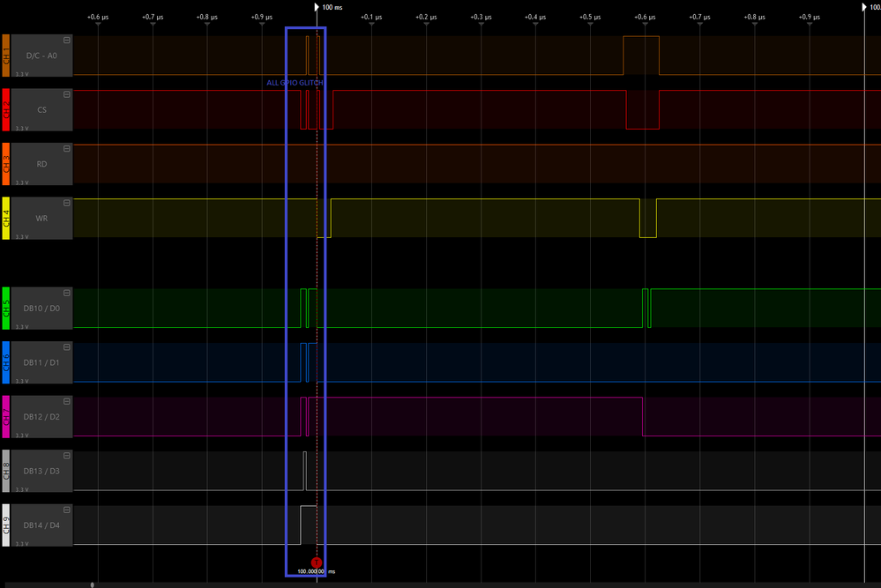
Task: Click the CH 7 magenta color strip
Action: tap(5, 417)
